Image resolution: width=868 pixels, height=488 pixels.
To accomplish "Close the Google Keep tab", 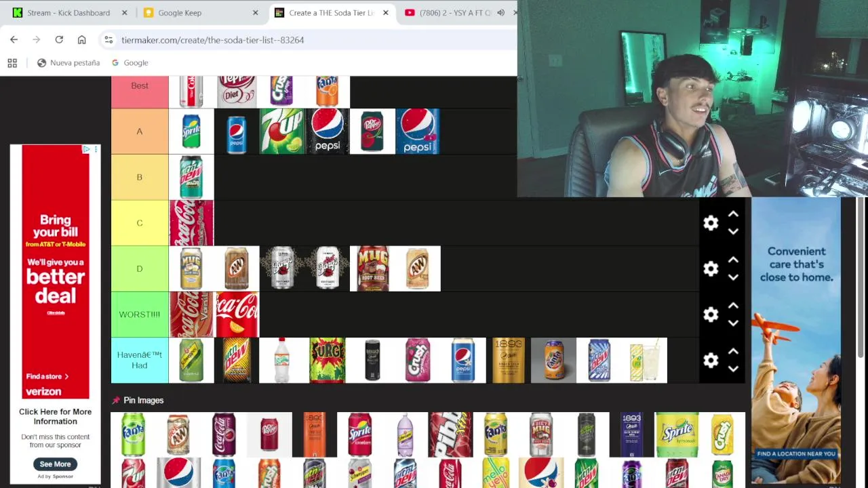I will [x=255, y=13].
